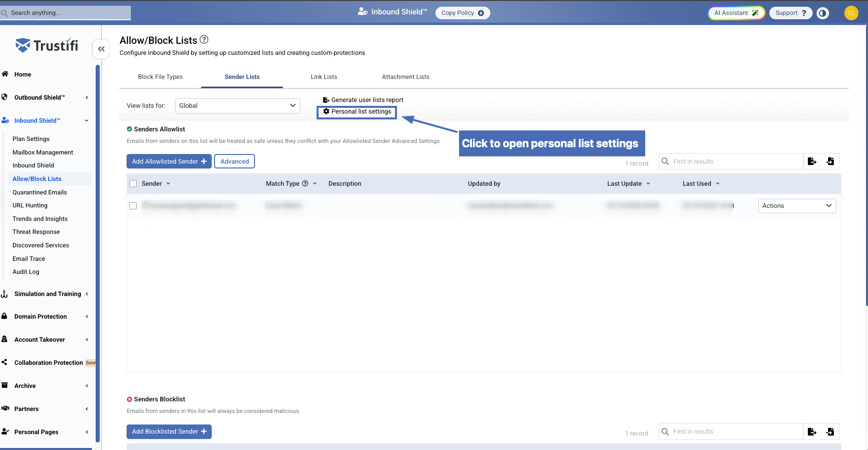Viewport: 868px width, 450px height.
Task: Click the Outbound Shield shield icon
Action: 4,97
